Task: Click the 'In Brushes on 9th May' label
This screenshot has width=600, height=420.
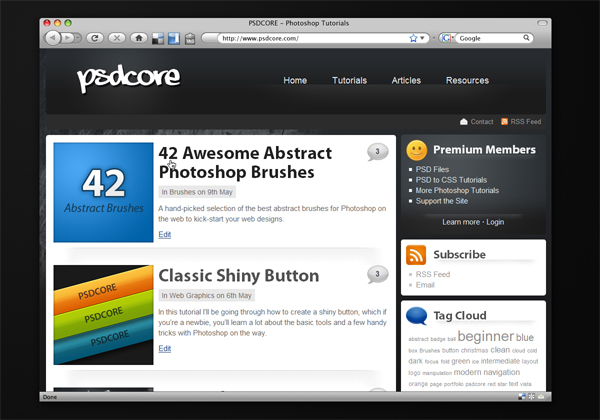Action: (x=197, y=192)
